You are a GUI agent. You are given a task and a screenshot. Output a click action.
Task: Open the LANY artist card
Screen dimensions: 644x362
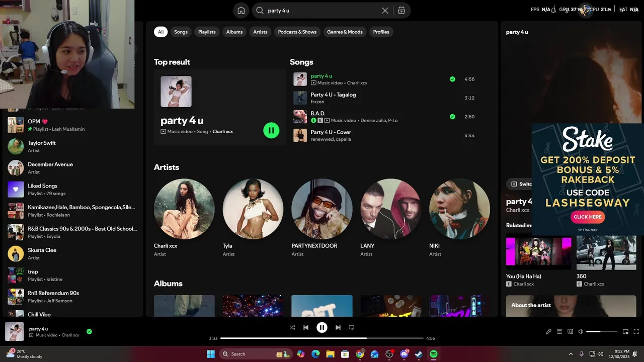(390, 218)
